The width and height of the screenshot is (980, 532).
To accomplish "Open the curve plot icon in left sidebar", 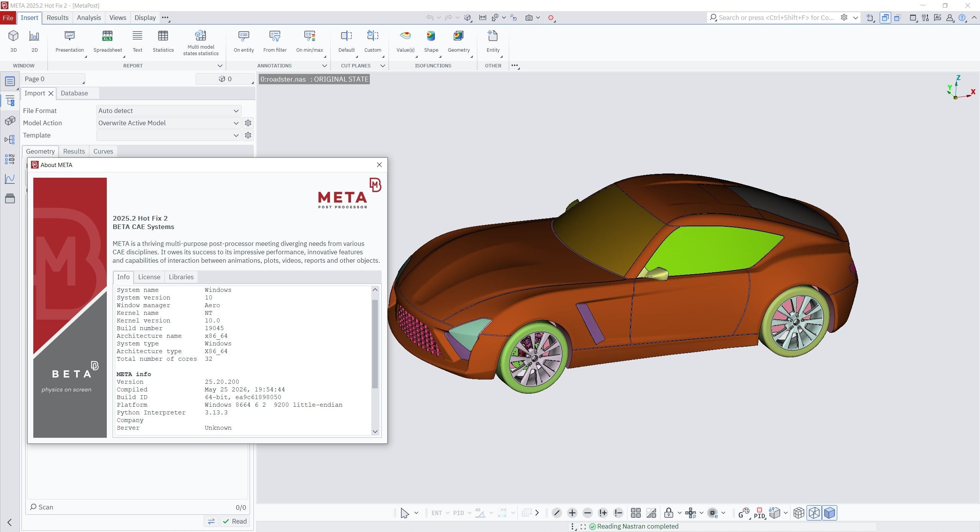I will click(x=10, y=179).
